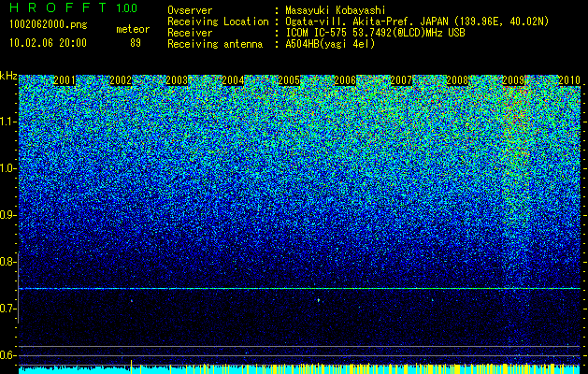Click the 2001 time marker
The width and height of the screenshot is (588, 374).
click(x=65, y=80)
